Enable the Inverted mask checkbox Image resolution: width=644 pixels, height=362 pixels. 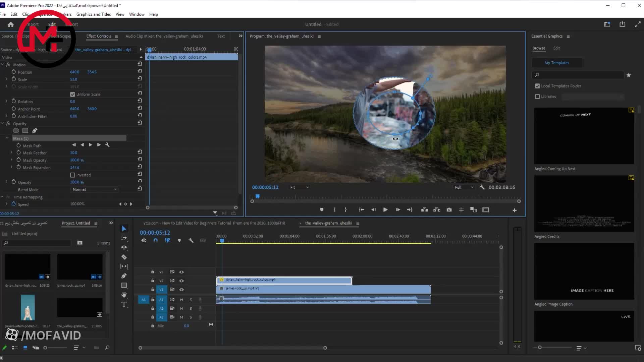(x=72, y=175)
